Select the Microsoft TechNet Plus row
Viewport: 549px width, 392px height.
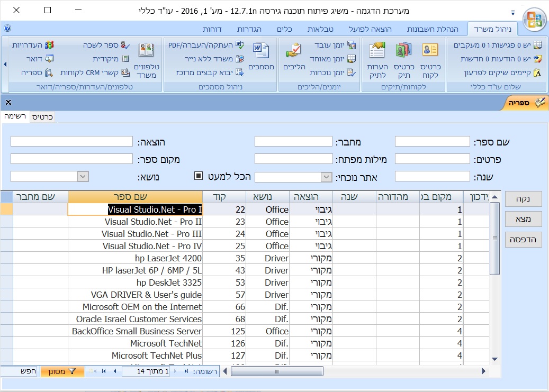click(245, 355)
